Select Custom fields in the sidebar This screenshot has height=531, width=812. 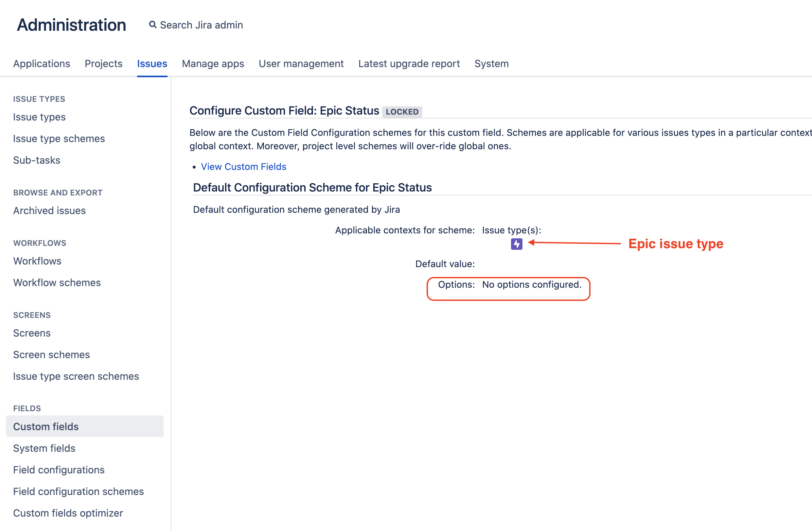pos(46,427)
